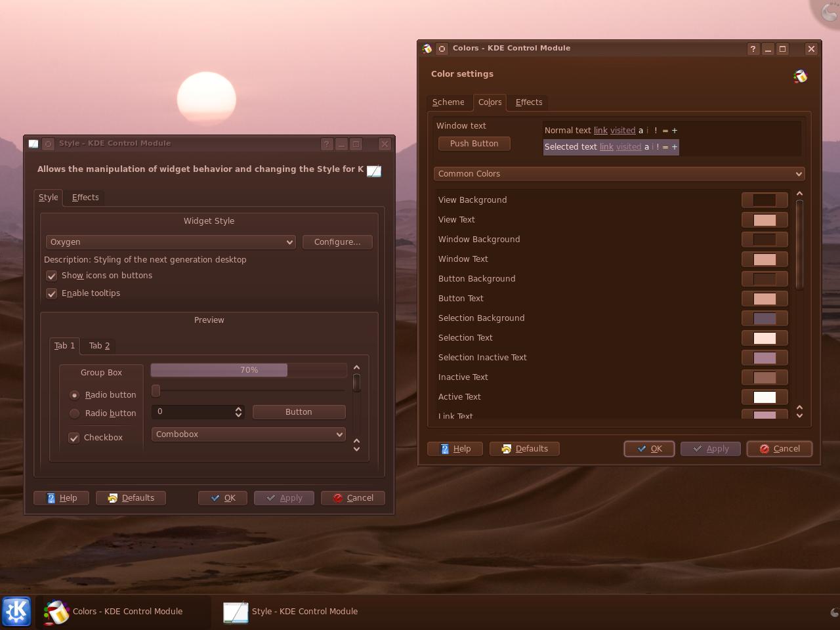The width and height of the screenshot is (840, 630).
Task: Close the Colors window
Action: click(811, 49)
